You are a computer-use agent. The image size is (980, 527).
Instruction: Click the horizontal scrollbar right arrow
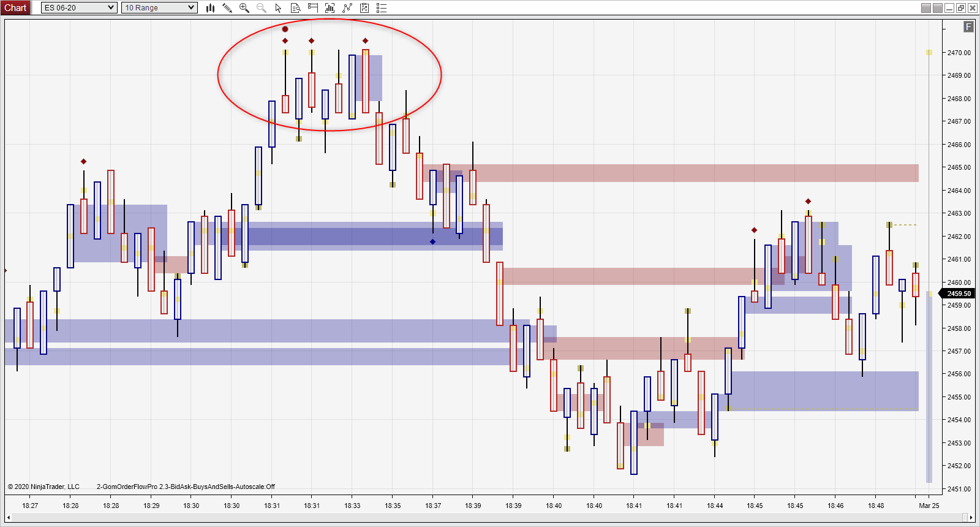point(971,518)
